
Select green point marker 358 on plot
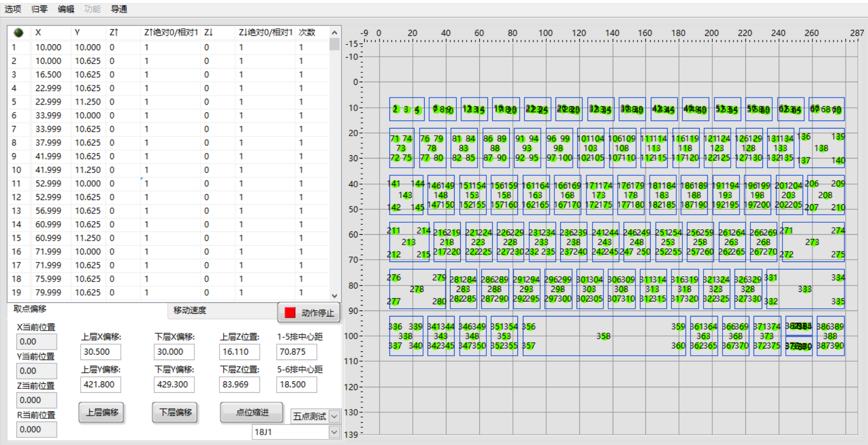click(603, 336)
